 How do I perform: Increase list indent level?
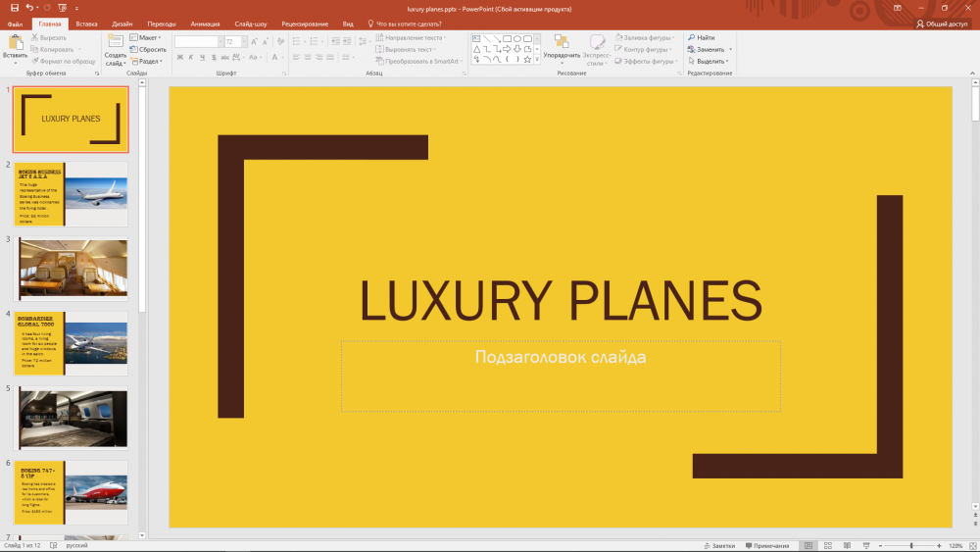(347, 41)
